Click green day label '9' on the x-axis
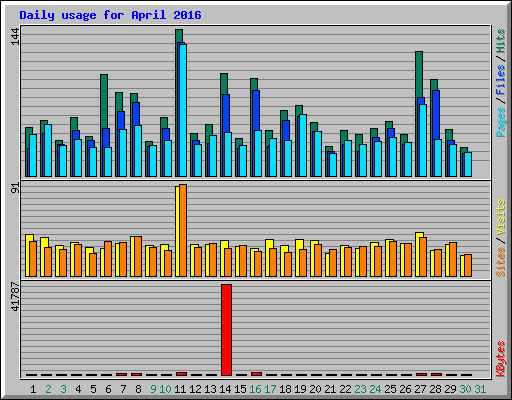 click(153, 389)
